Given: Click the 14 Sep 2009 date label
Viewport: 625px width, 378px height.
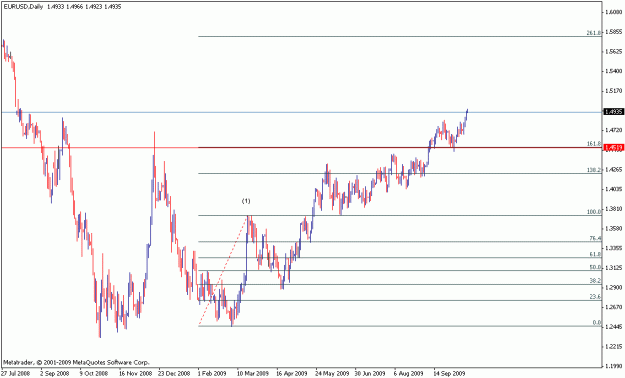Looking at the screenshot, I should [x=449, y=374].
